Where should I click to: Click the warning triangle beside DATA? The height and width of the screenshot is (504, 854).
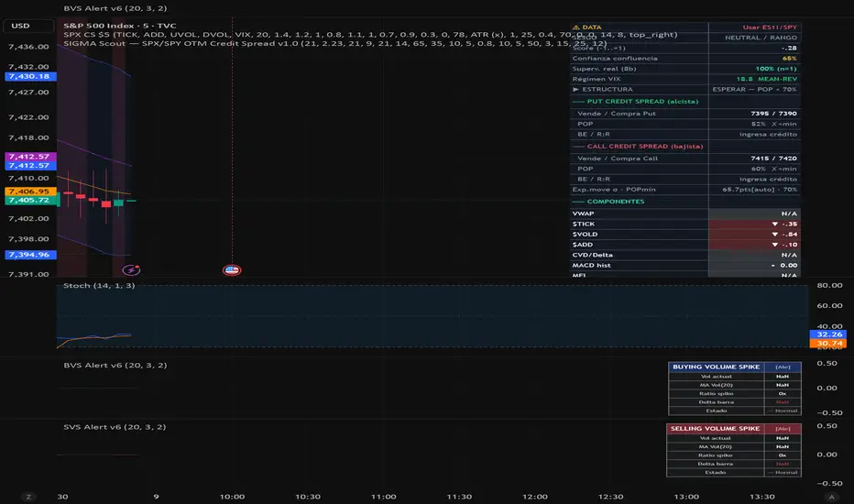(575, 27)
